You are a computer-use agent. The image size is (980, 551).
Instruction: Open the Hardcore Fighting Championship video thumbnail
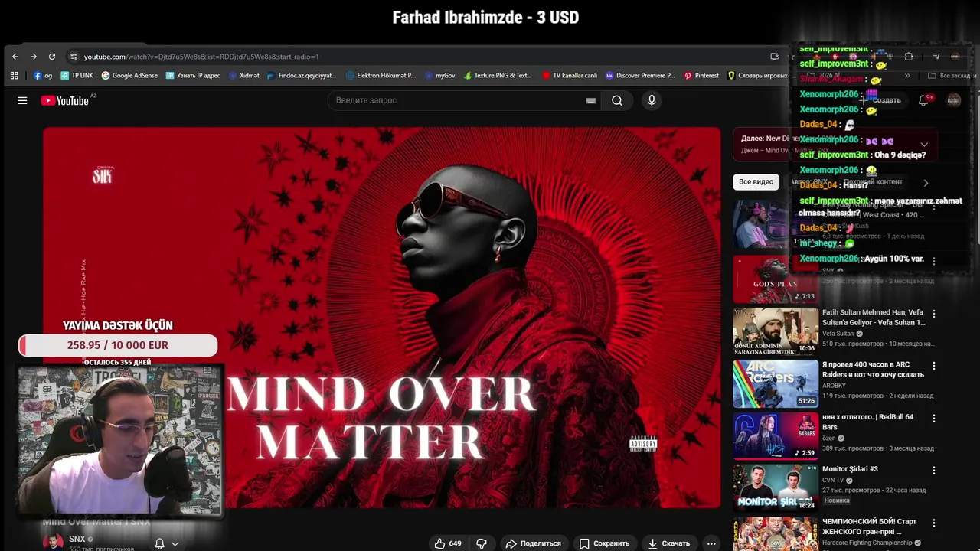776,534
